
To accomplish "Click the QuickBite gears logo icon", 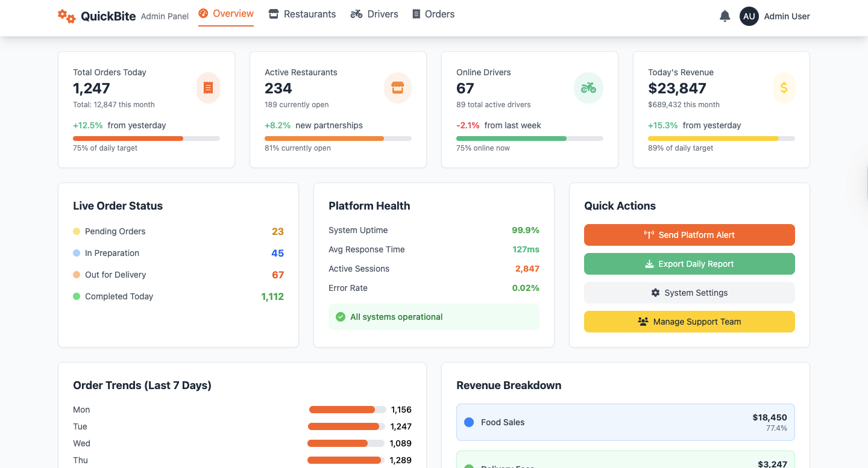I will pyautogui.click(x=67, y=16).
